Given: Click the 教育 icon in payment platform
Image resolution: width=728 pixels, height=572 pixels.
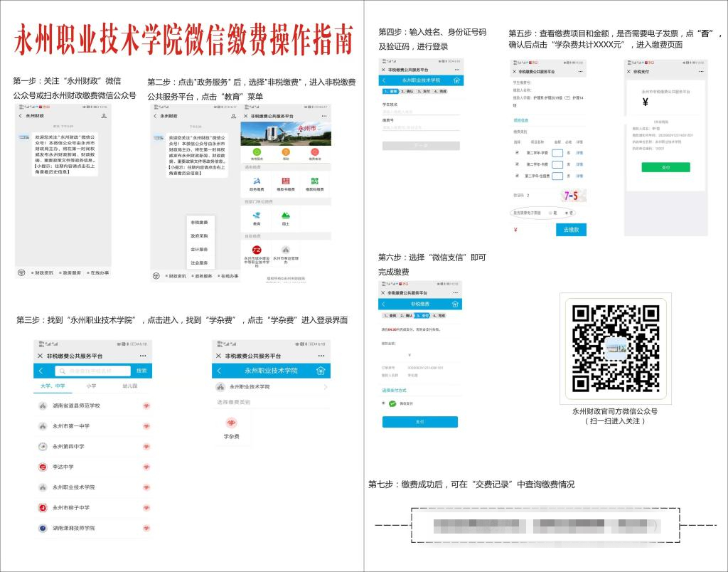Looking at the screenshot, I should 257,216.
